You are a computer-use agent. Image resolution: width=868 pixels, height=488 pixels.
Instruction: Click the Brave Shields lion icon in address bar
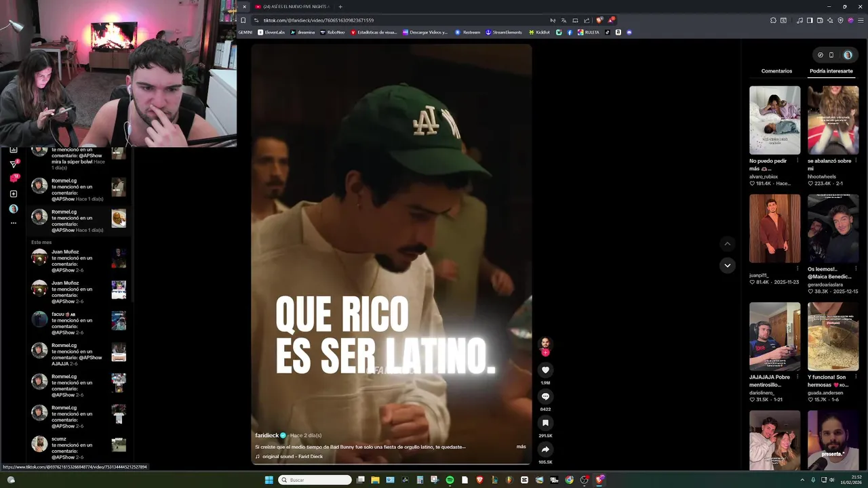pyautogui.click(x=599, y=20)
